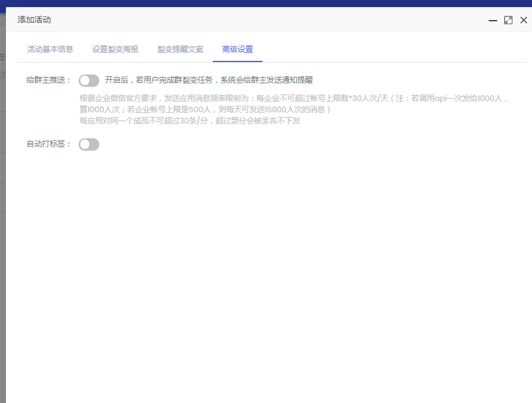Click the 开启后 notification description text
532x403 pixels.
[x=209, y=80]
